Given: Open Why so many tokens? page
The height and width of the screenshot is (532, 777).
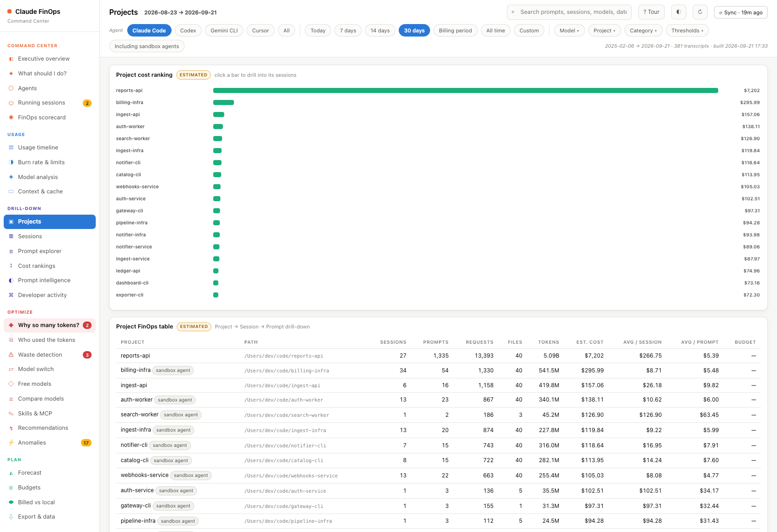Looking at the screenshot, I should click(49, 325).
